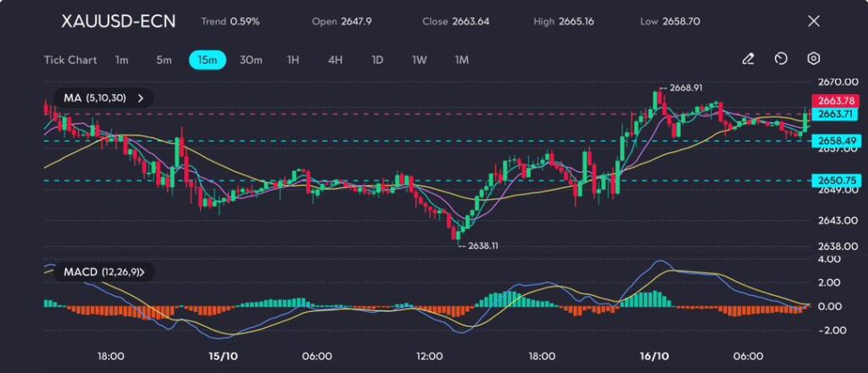Click the active 15m timeframe

point(207,60)
